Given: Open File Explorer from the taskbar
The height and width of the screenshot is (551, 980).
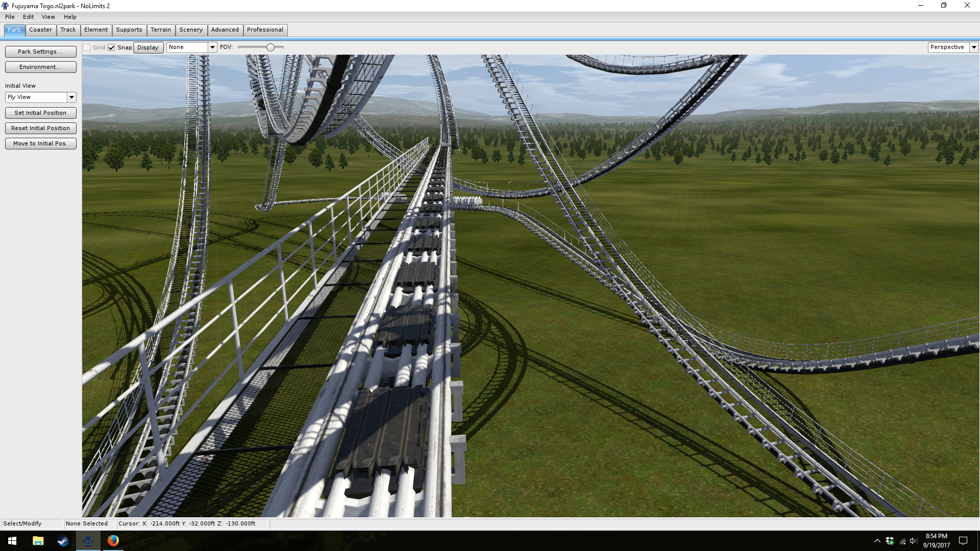Looking at the screenshot, I should (x=38, y=541).
